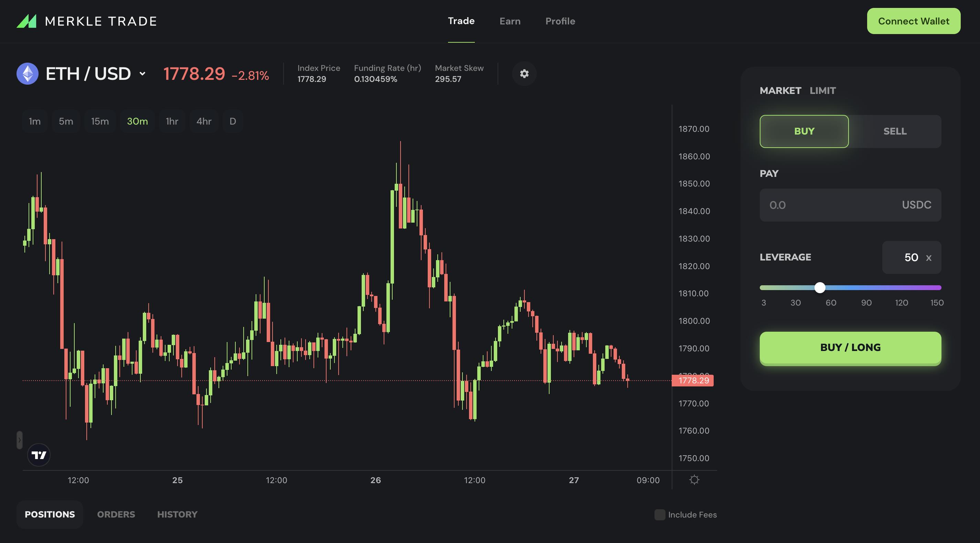Switch to the SELL side toggle
Screen dimensions: 980x543
(894, 131)
